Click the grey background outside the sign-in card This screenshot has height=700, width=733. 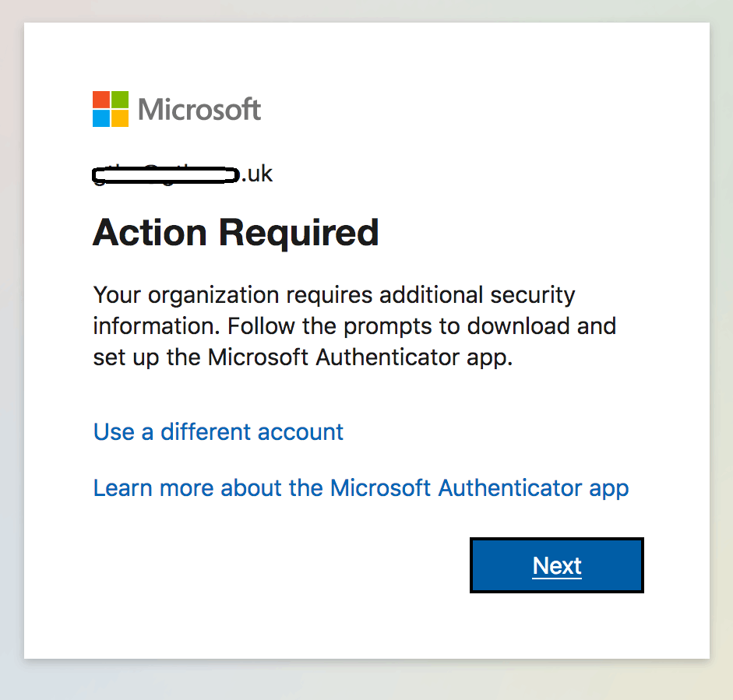pyautogui.click(x=12, y=350)
